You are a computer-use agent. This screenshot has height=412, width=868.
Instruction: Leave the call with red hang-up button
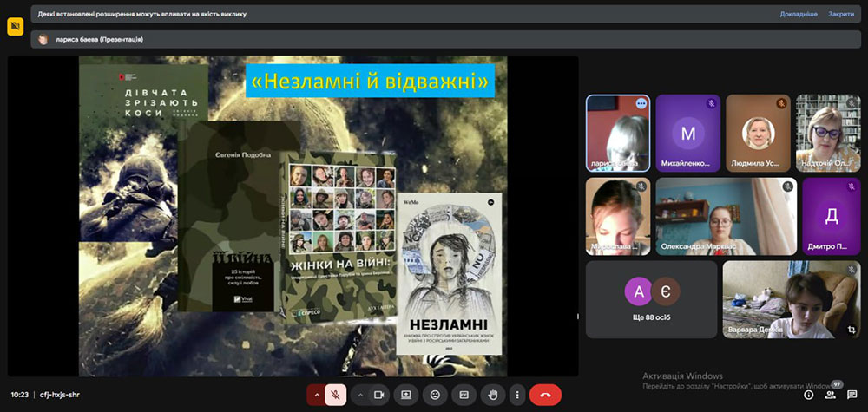click(545, 395)
